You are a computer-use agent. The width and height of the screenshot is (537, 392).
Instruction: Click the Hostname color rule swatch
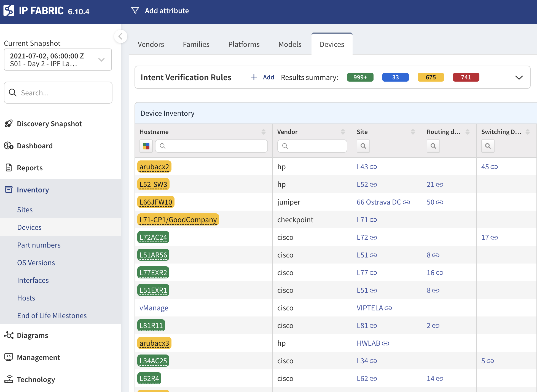coord(146,146)
